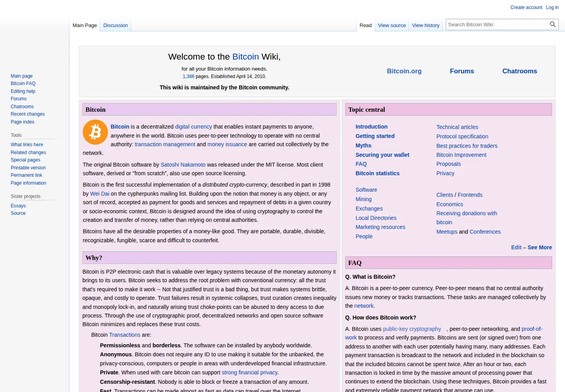This screenshot has width=565, height=392.
Task: Follow the digital currency link
Action: (x=193, y=127)
